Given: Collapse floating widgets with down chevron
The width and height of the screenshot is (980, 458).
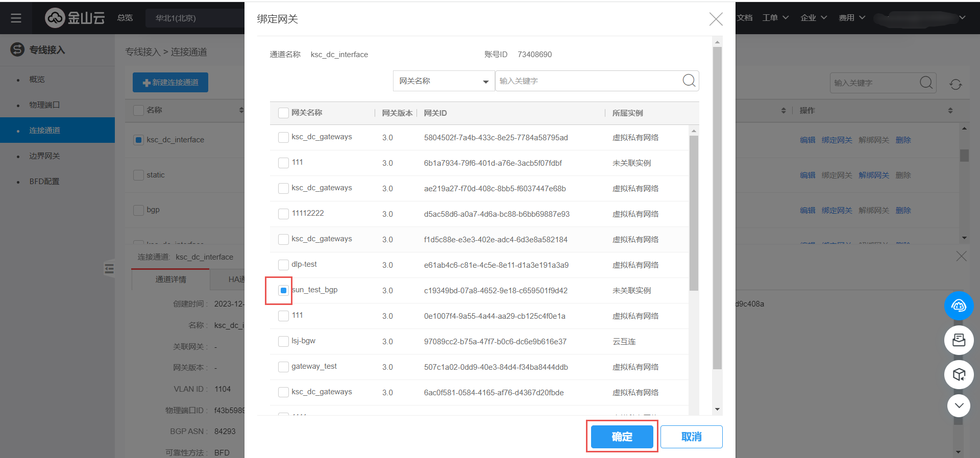Looking at the screenshot, I should pos(959,406).
